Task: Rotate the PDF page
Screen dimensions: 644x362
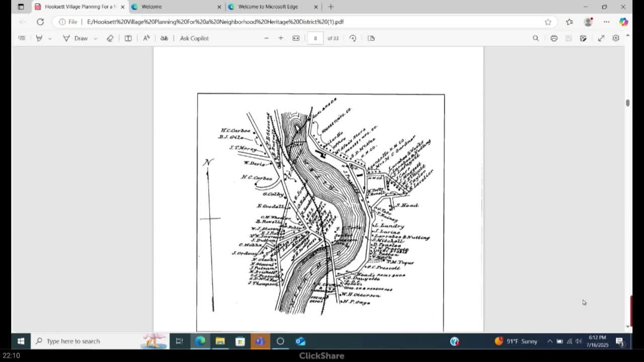Action: 353,38
